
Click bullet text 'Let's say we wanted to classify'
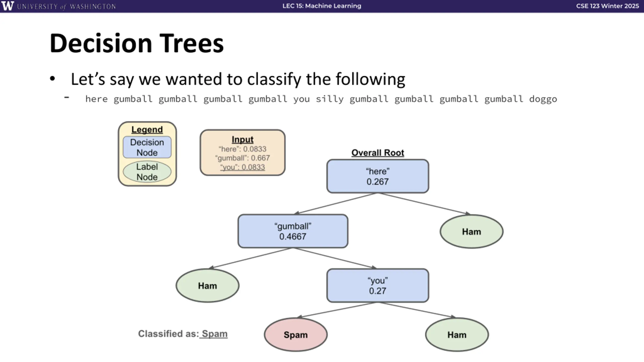tap(186, 79)
